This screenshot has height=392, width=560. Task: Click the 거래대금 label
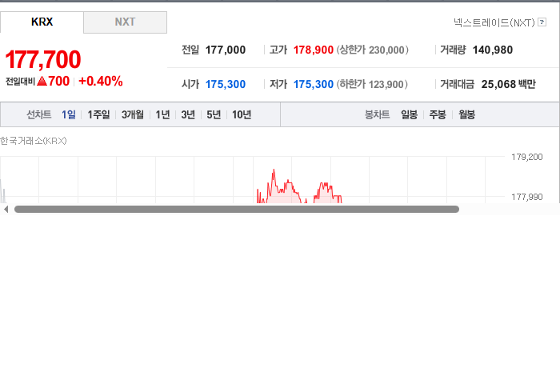pos(457,84)
